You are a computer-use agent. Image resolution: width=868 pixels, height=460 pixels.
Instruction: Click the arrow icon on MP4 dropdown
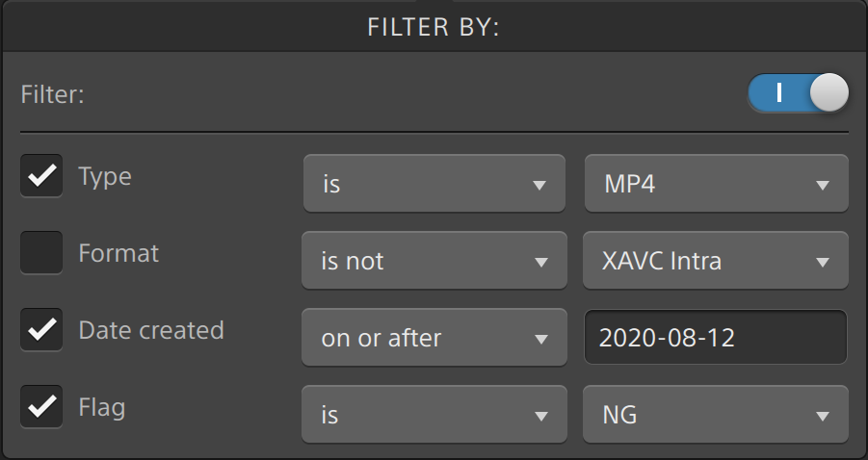click(822, 185)
